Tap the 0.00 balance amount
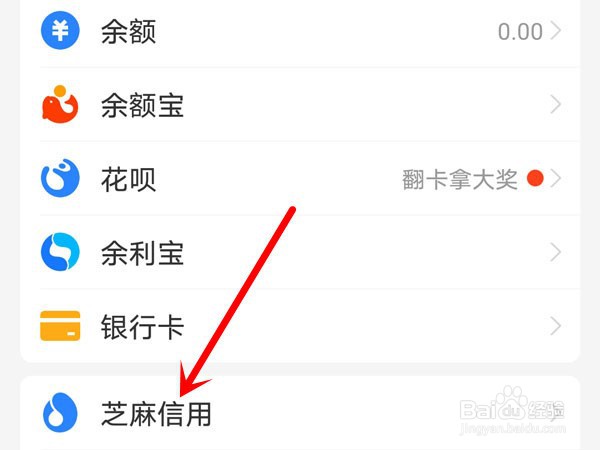The height and width of the screenshot is (450, 600). [520, 31]
